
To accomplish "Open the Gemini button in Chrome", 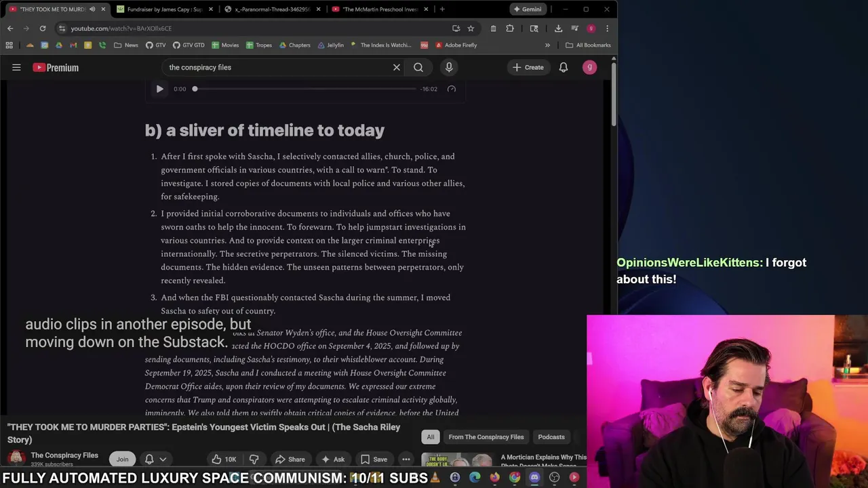I will (x=528, y=9).
